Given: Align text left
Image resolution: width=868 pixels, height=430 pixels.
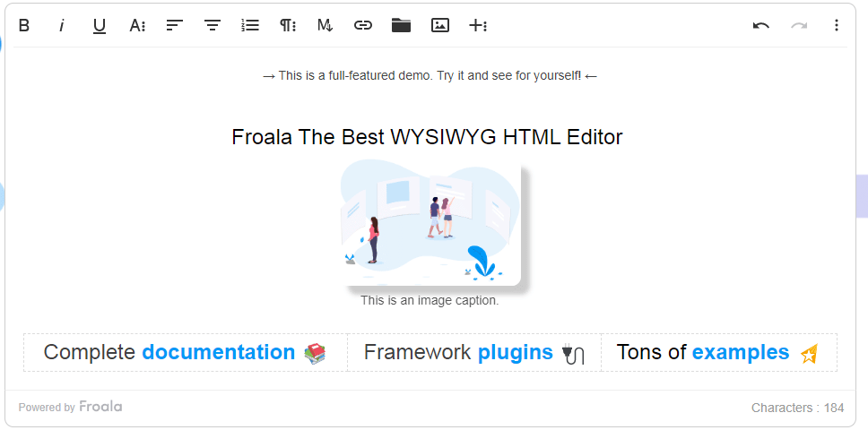Looking at the screenshot, I should click(x=175, y=25).
